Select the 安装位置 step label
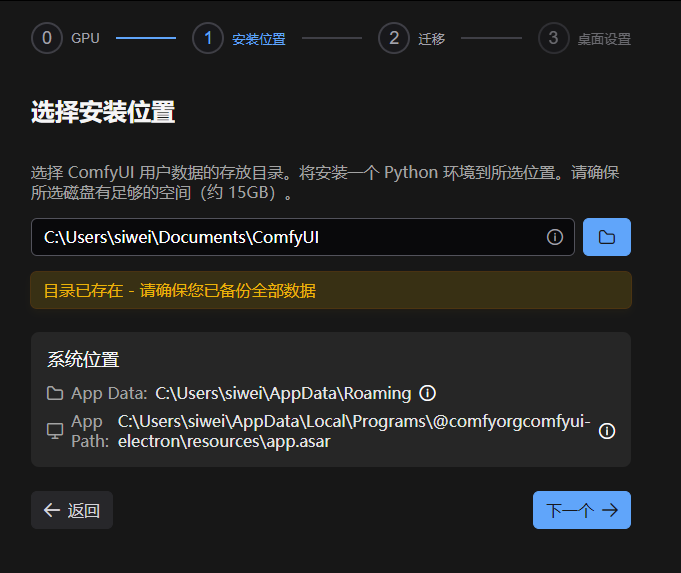The image size is (681, 573). (258, 40)
